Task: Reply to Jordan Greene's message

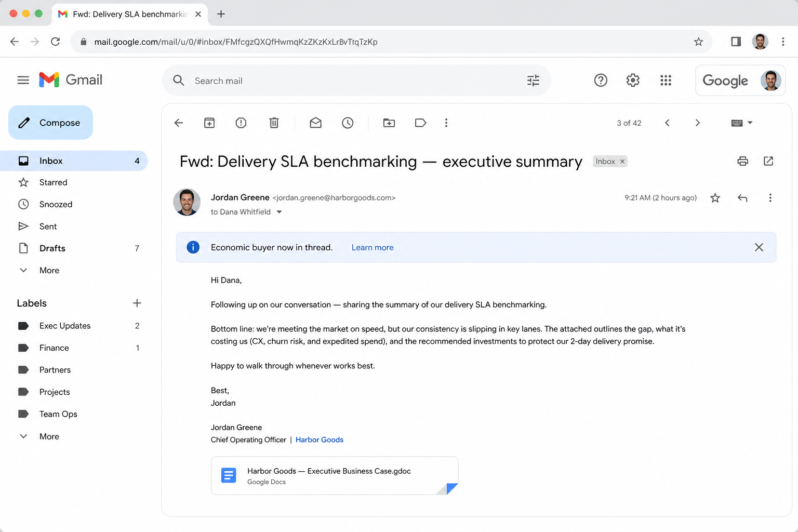Action: (742, 198)
